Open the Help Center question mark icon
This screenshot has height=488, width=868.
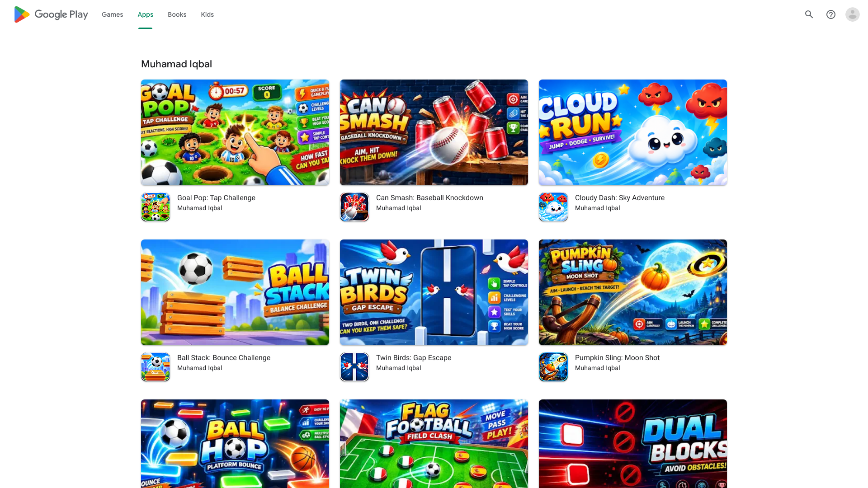(831, 14)
